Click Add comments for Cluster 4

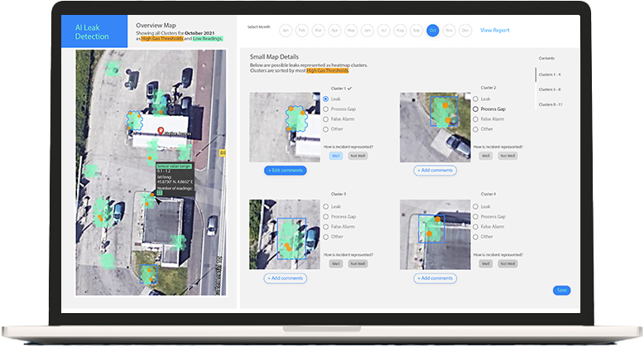pyautogui.click(x=435, y=278)
